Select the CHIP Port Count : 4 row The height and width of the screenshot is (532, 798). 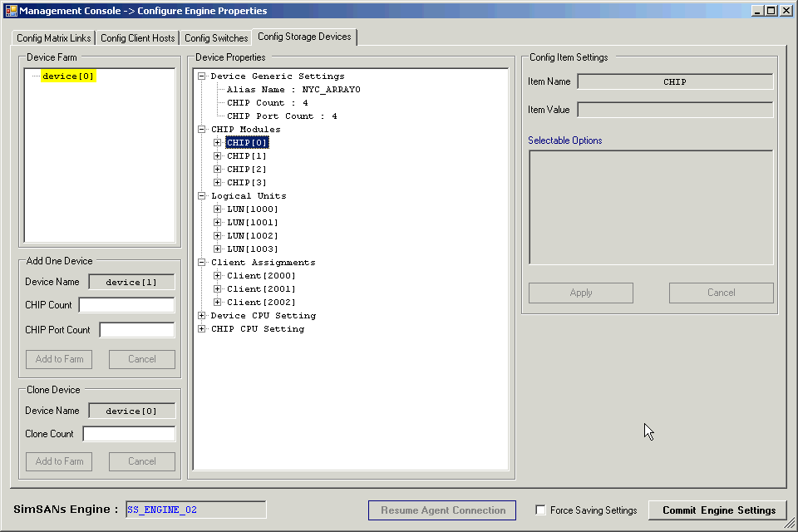(282, 116)
